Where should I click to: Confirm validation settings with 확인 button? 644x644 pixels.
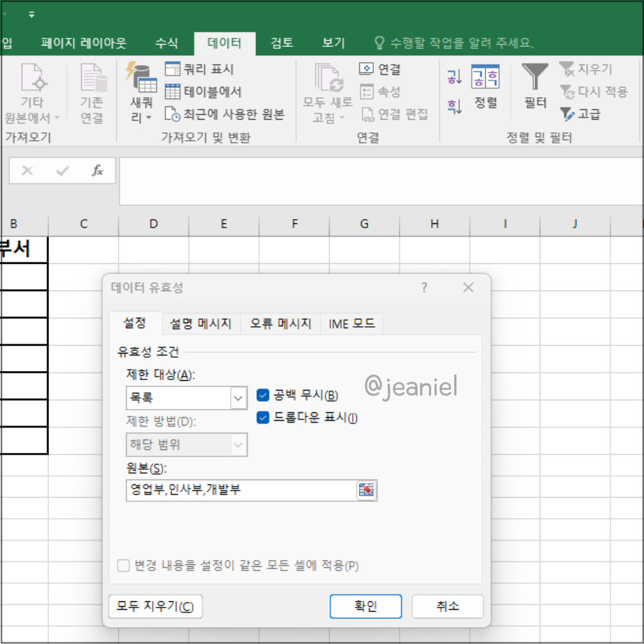[x=365, y=606]
